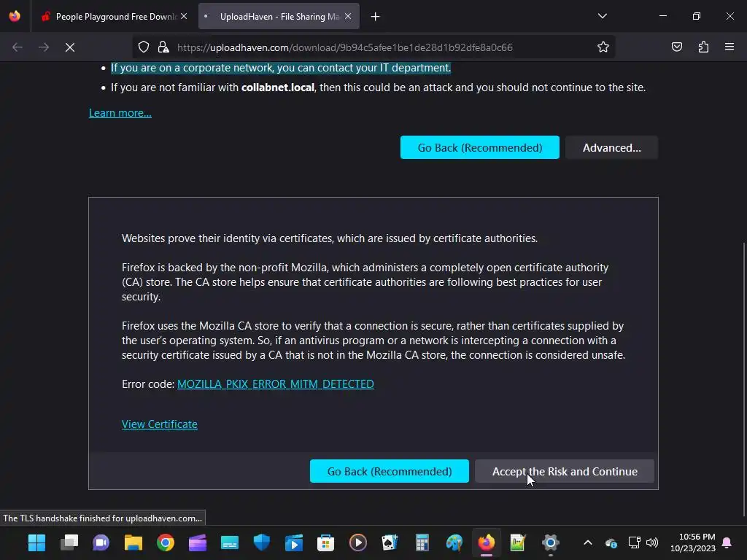The image size is (747, 560).
Task: Click the lower Go Back (Recommended) button
Action: [390, 472]
